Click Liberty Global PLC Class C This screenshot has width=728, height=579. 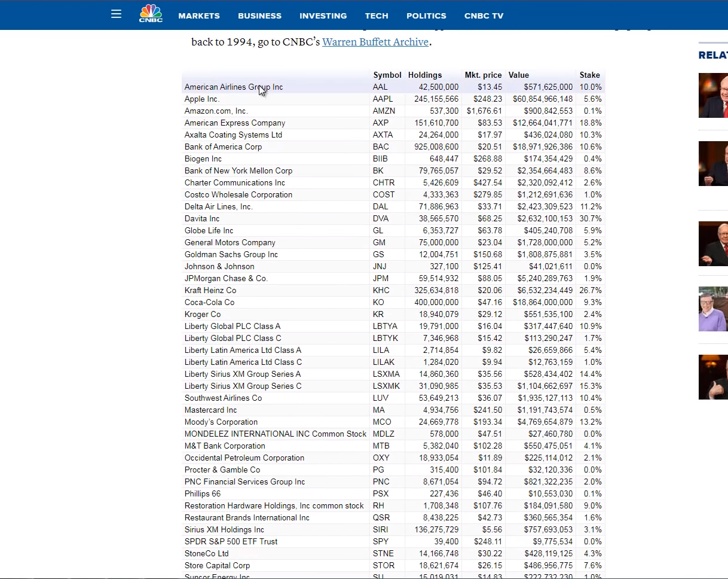(233, 338)
